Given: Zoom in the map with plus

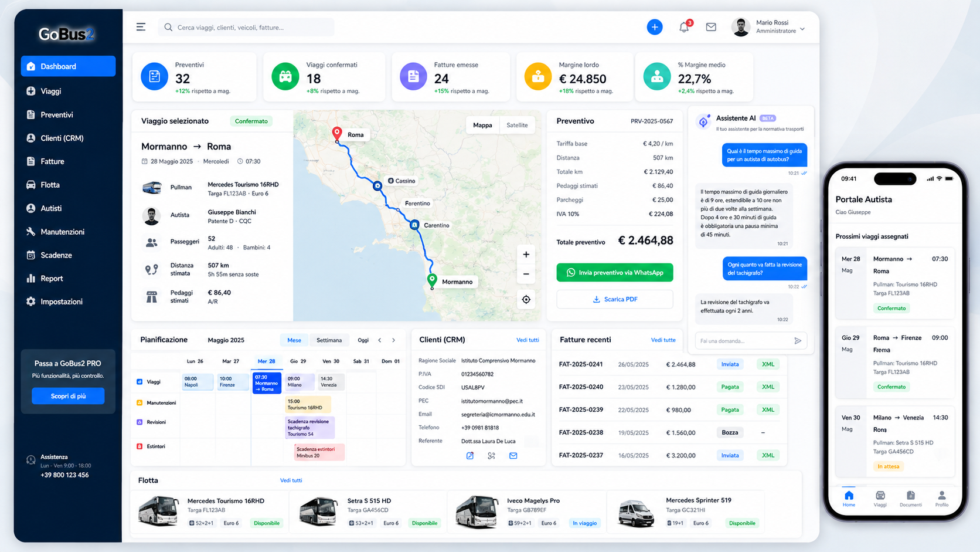Looking at the screenshot, I should [526, 255].
